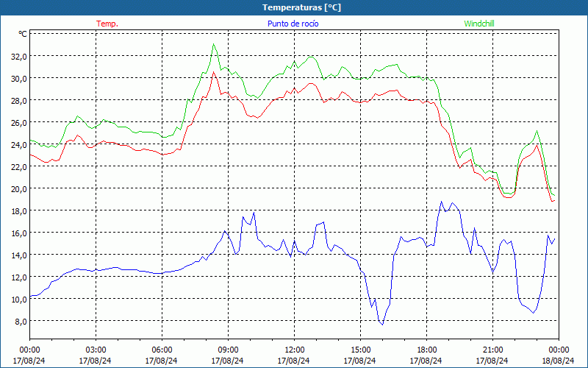Viewport: 588px width, 368px height.
Task: Click the "00:00" label above the 18/08/24 date
Action: 559,350
